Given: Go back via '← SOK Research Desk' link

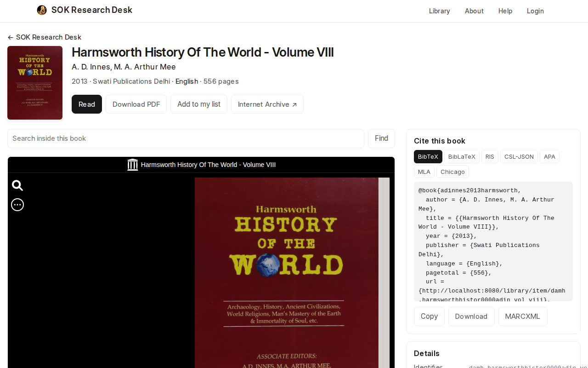Looking at the screenshot, I should tap(45, 37).
